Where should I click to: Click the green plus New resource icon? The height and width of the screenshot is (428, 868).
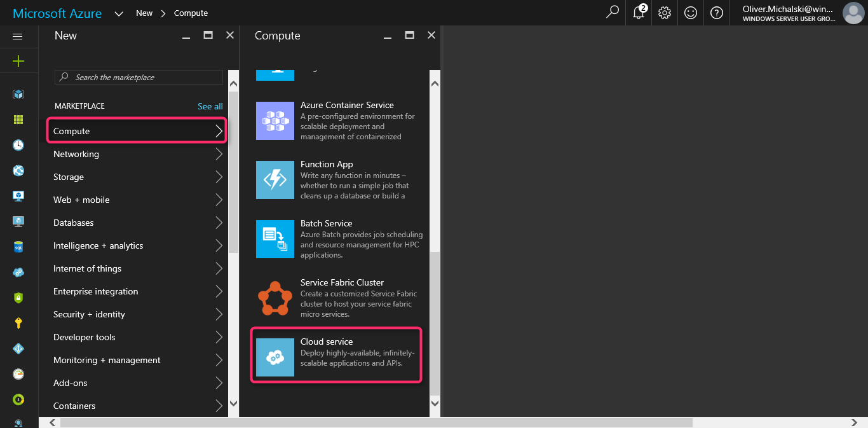(x=18, y=61)
